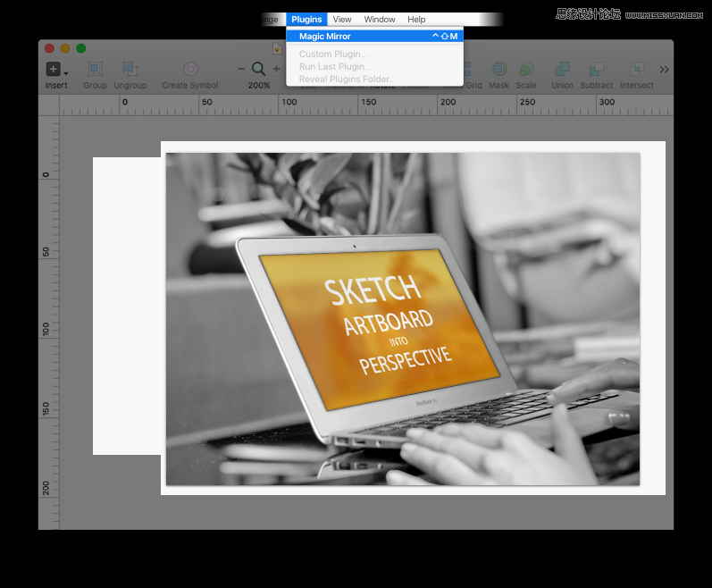Image resolution: width=712 pixels, height=588 pixels.
Task: Click the Group icon
Action: click(95, 69)
